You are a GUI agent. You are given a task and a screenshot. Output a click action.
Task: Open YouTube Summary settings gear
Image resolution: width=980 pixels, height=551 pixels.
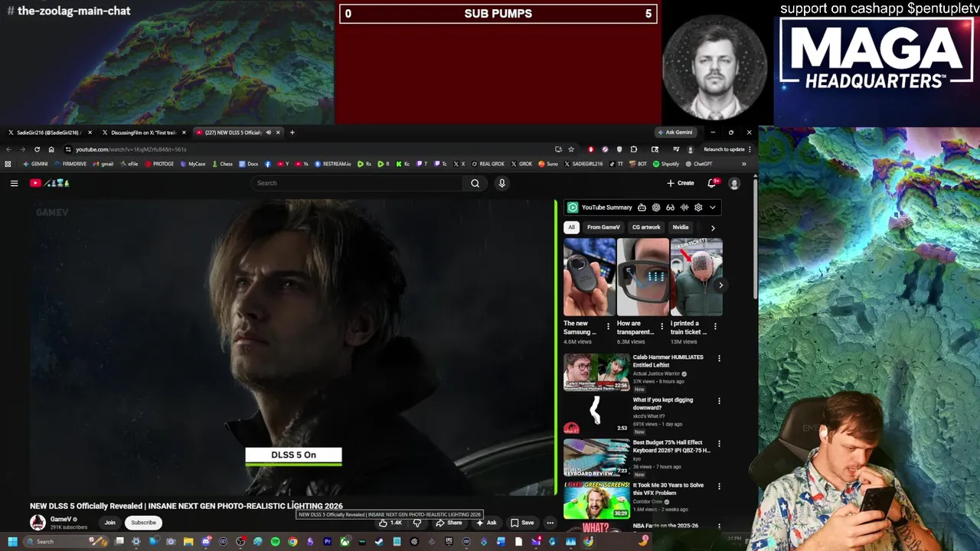click(x=698, y=207)
